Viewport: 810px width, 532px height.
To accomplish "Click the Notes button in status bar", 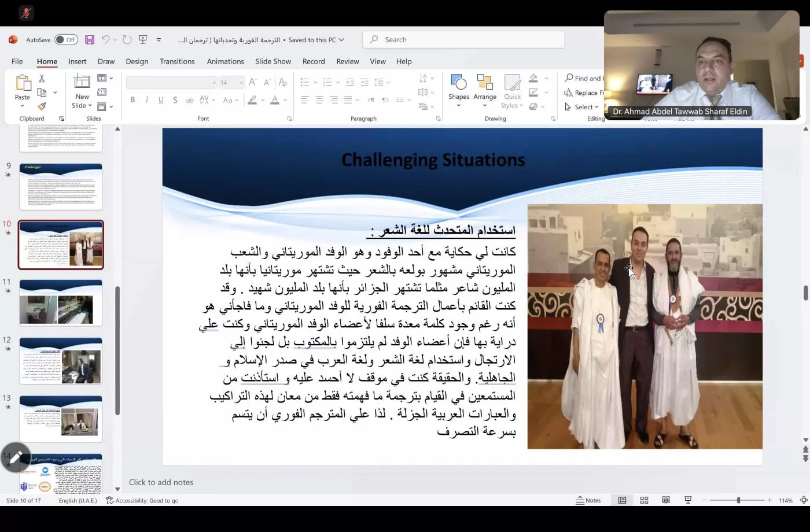I will pos(588,500).
